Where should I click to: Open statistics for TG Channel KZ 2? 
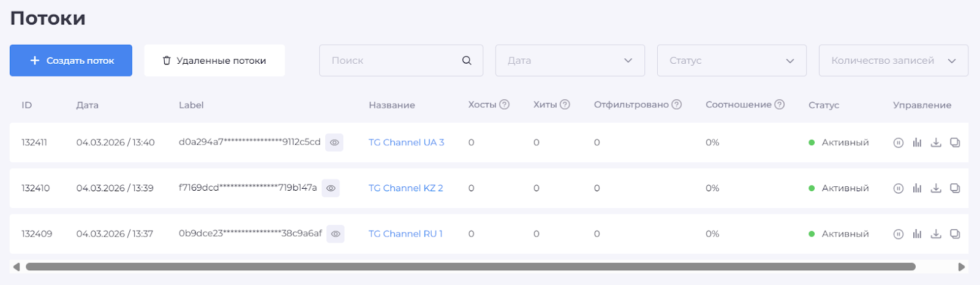(x=917, y=188)
